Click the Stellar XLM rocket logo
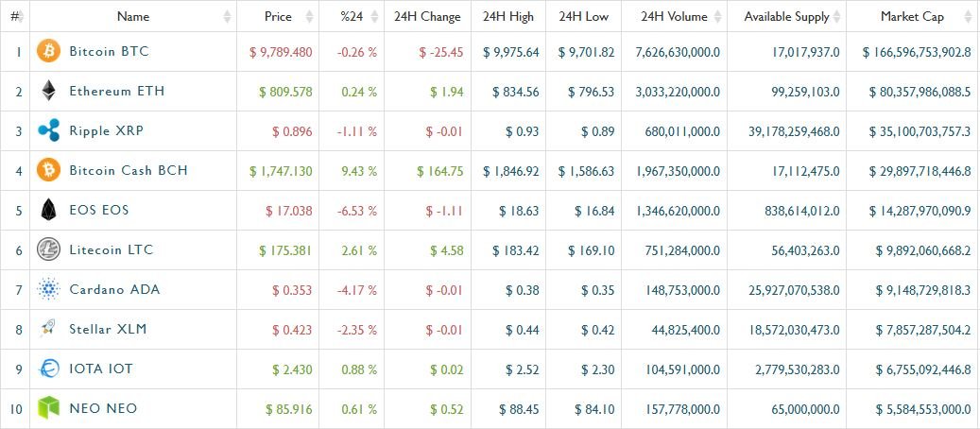 pyautogui.click(x=49, y=328)
